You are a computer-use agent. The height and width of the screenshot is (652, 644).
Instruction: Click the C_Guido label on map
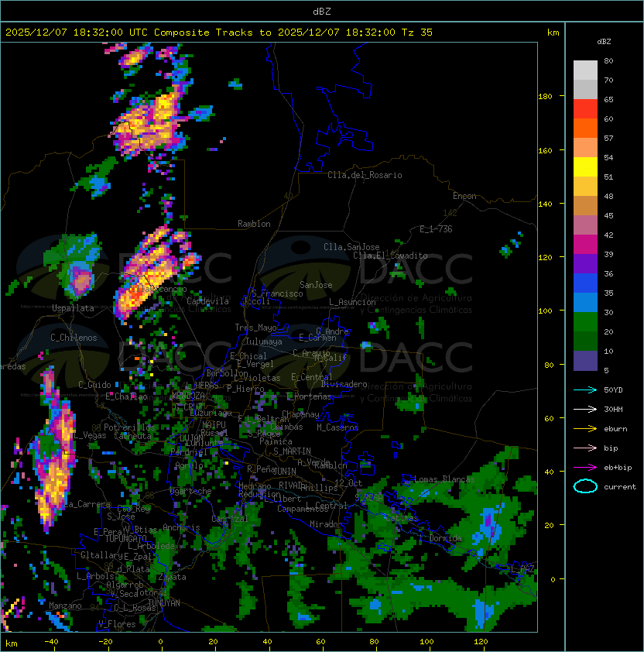[x=94, y=385]
